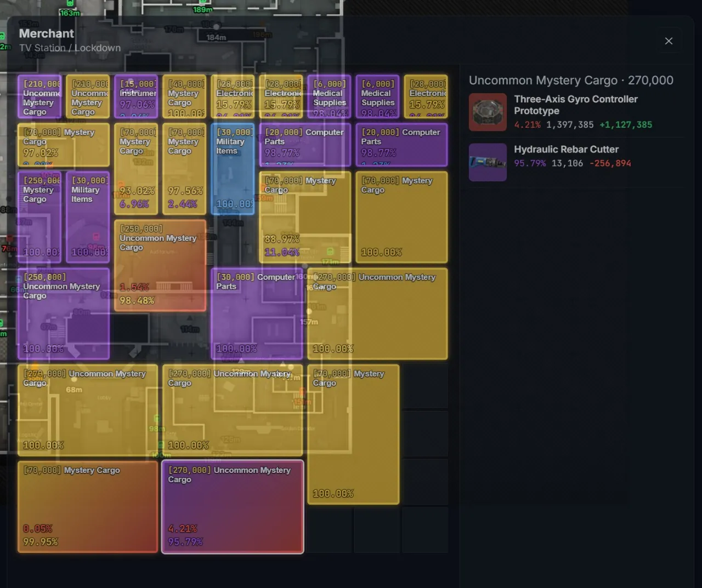Viewport: 702px width, 588px height.
Task: Click the item name Hydraulic Rebar Cutter
Action: [566, 149]
